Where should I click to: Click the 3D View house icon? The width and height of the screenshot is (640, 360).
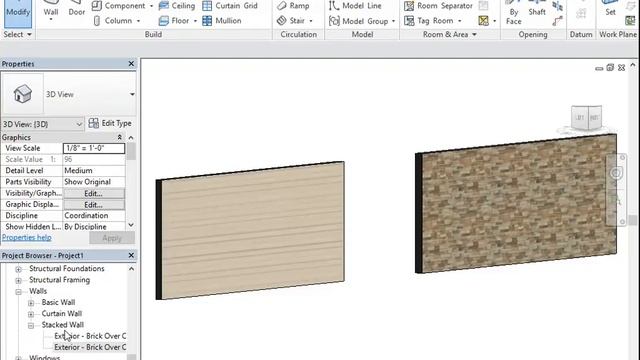coord(22,94)
